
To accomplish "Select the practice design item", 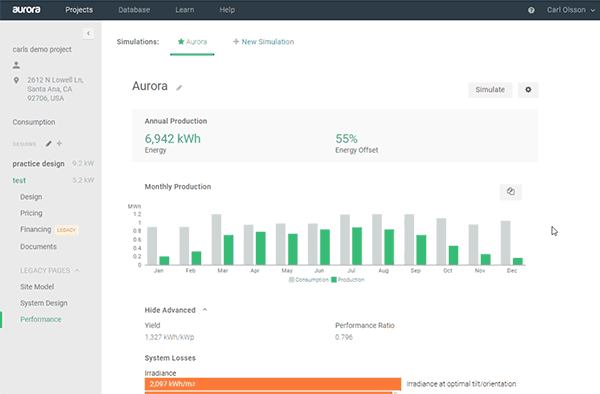I will 38,164.
